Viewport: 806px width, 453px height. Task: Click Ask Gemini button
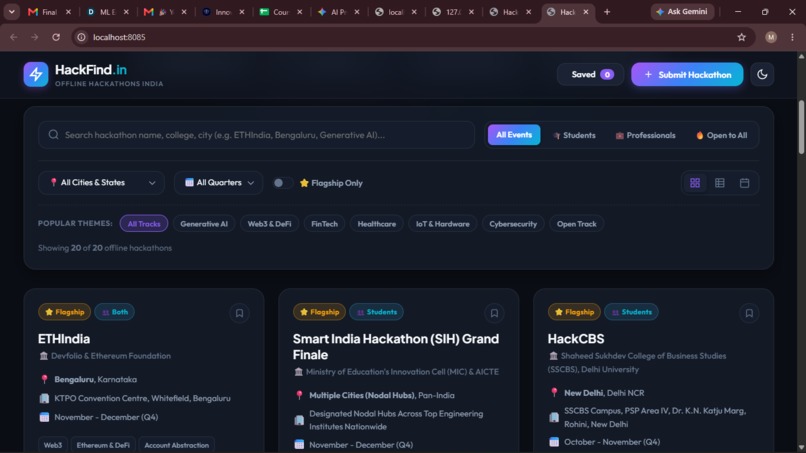click(x=682, y=11)
